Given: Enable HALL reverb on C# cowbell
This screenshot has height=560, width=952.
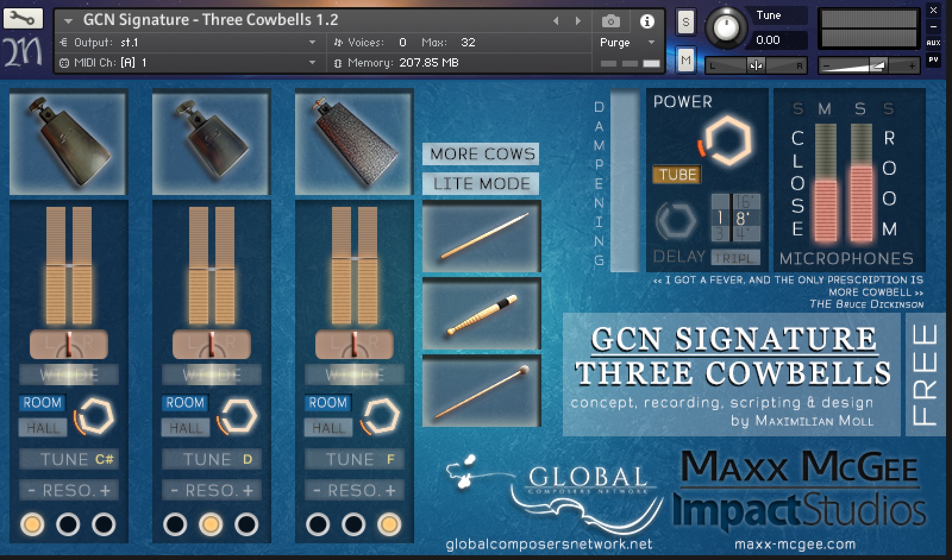Looking at the screenshot, I should pyautogui.click(x=42, y=427).
